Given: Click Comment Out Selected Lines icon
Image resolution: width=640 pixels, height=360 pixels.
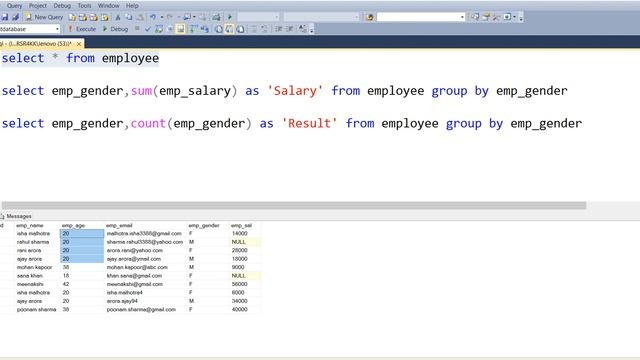Looking at the screenshot, I should point(253,29).
